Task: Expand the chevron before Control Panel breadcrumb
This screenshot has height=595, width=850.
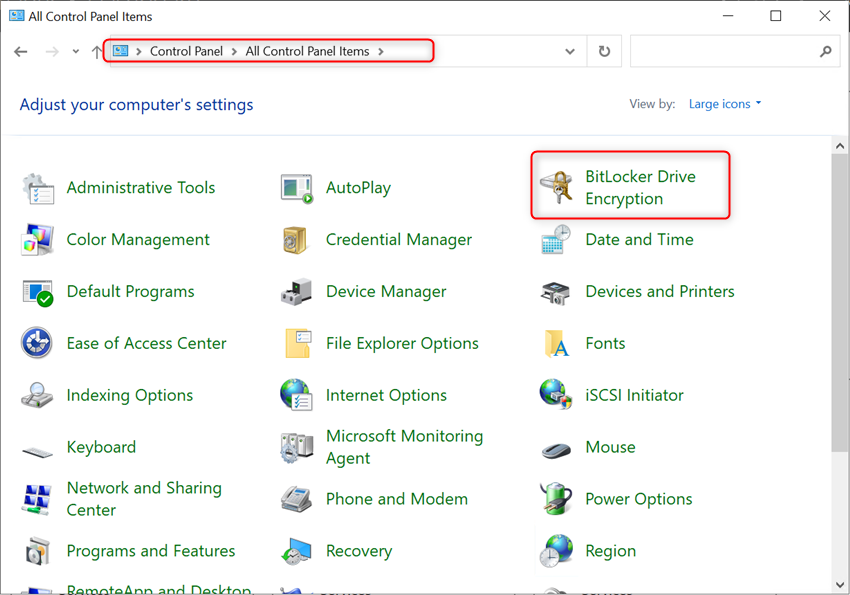Action: pyautogui.click(x=139, y=51)
